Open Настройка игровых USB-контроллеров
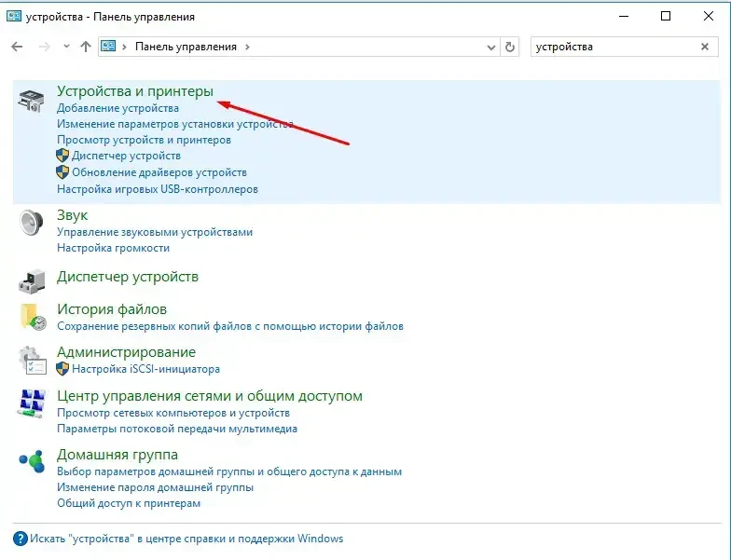 pos(158,189)
